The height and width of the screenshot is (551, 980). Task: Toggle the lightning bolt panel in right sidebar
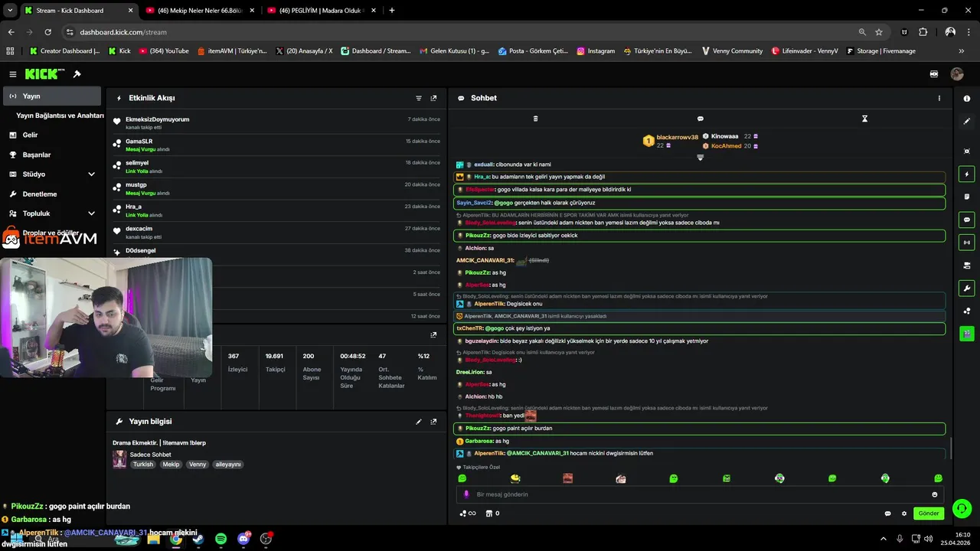[967, 174]
